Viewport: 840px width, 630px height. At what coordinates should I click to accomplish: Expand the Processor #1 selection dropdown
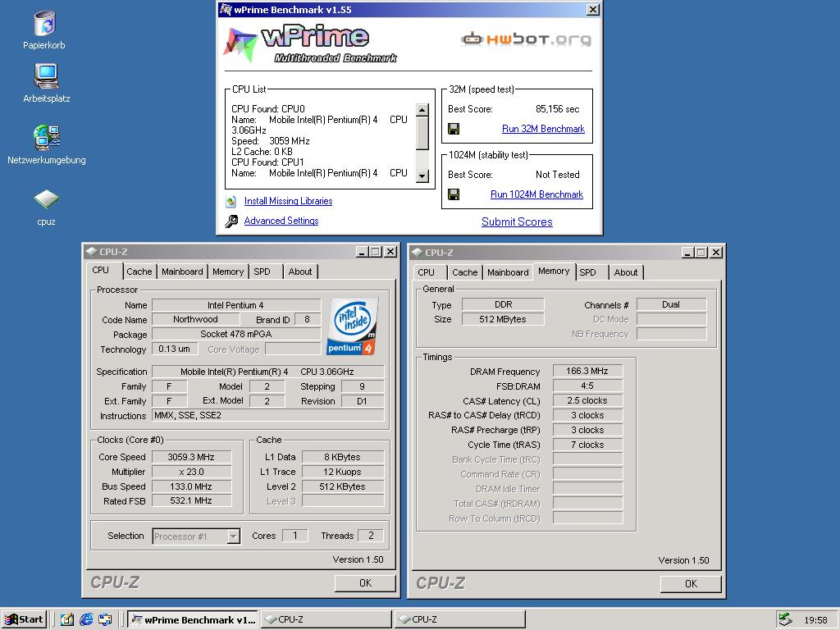(233, 536)
